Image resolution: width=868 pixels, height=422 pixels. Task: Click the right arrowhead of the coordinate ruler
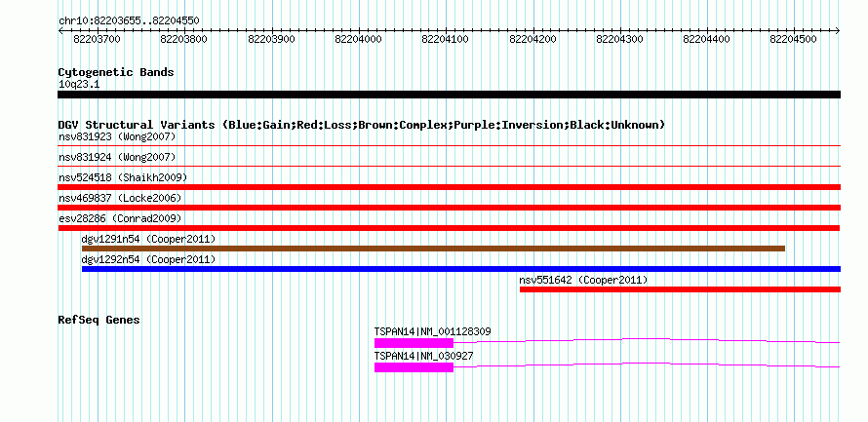tap(838, 30)
